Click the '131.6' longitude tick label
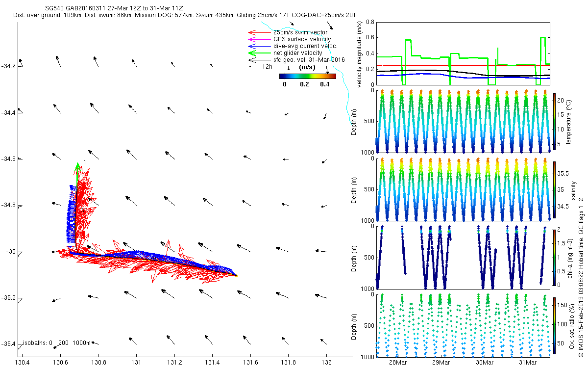 pos(250,362)
